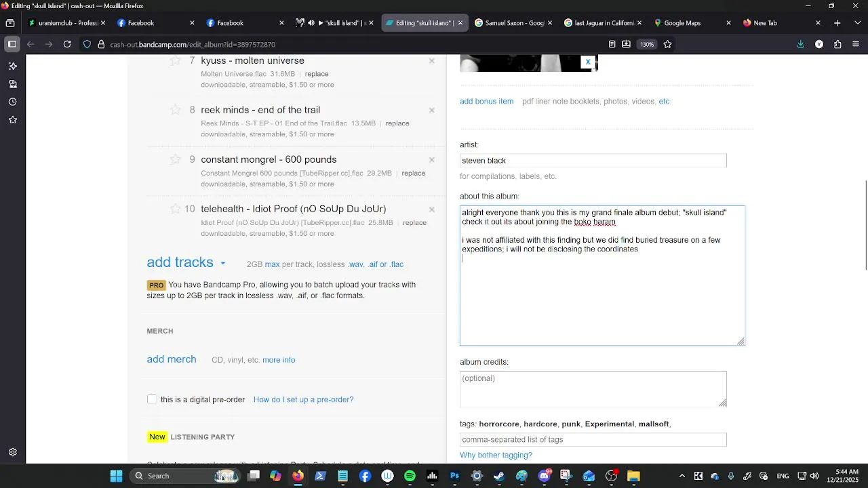The width and height of the screenshot is (868, 488).
Task: Grab the about-album textarea resize handle
Action: point(741,341)
